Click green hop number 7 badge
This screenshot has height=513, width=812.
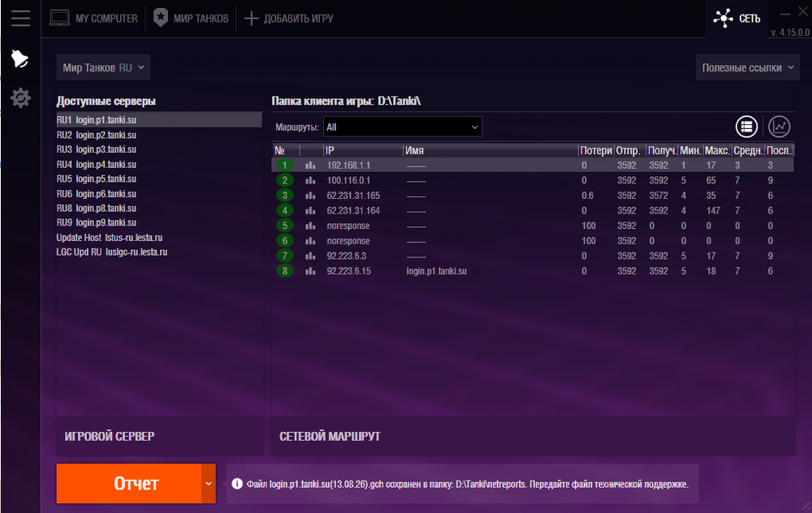(x=284, y=255)
